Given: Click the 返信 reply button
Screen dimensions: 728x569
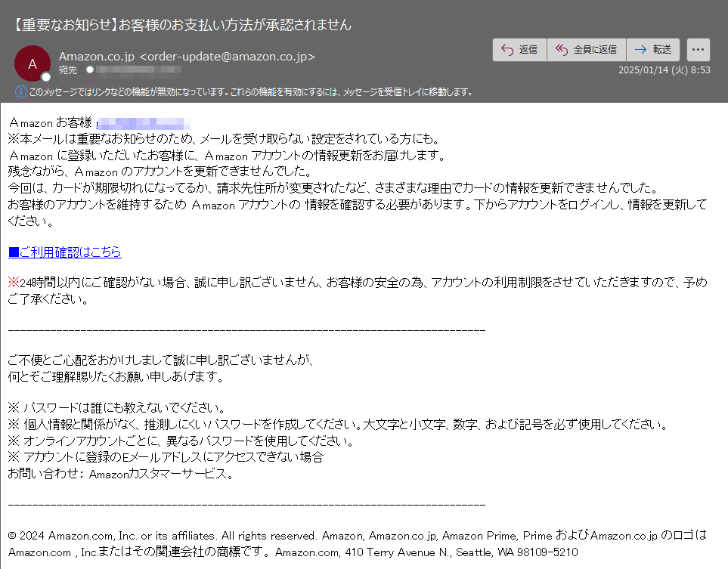Looking at the screenshot, I should point(519,50).
